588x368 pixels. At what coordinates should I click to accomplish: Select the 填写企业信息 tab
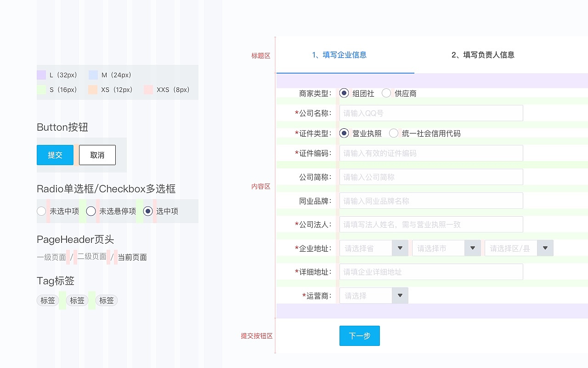pos(340,54)
